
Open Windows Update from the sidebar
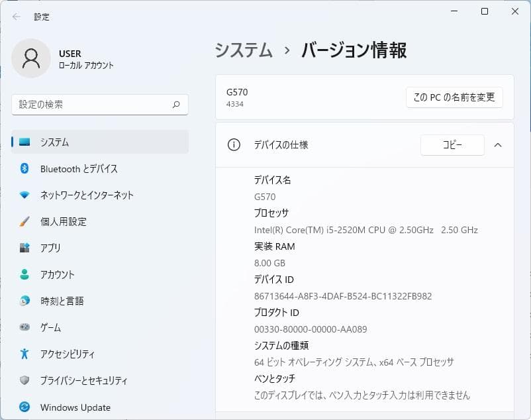tap(75, 407)
